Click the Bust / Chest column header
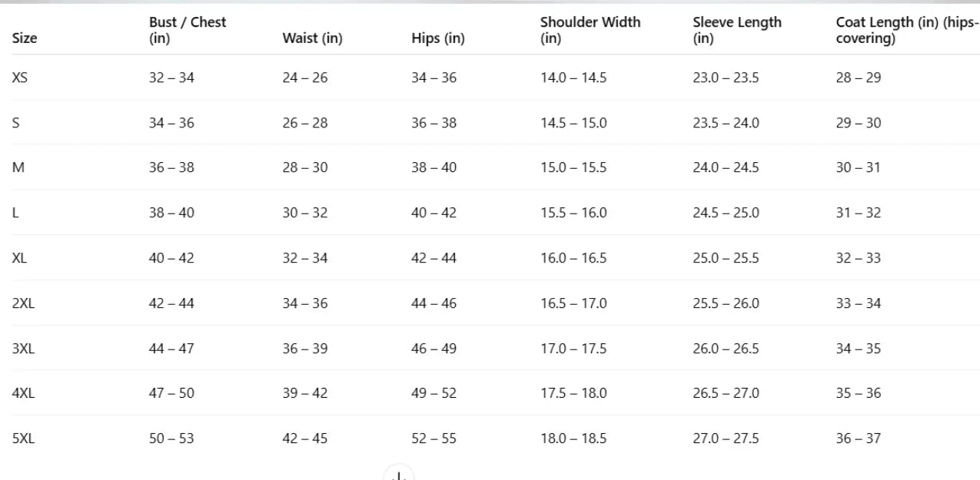This screenshot has width=980, height=480. [188, 30]
